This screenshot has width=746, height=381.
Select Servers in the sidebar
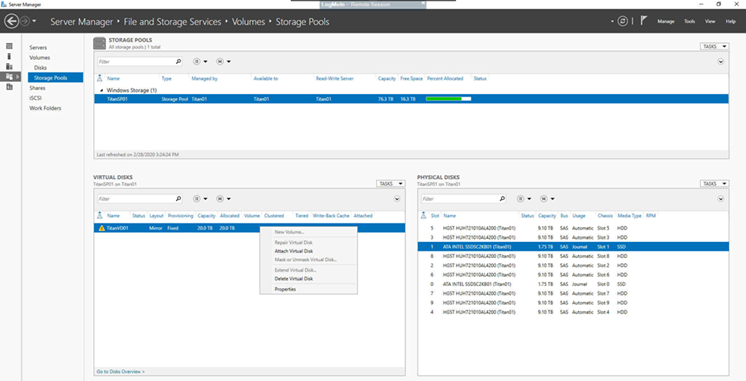pyautogui.click(x=38, y=48)
